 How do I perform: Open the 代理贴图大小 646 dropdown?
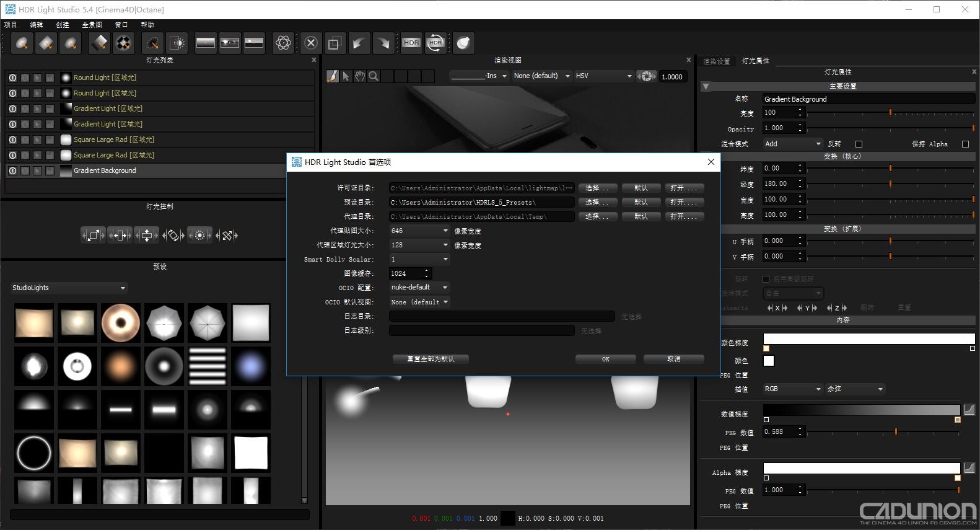[x=419, y=231]
